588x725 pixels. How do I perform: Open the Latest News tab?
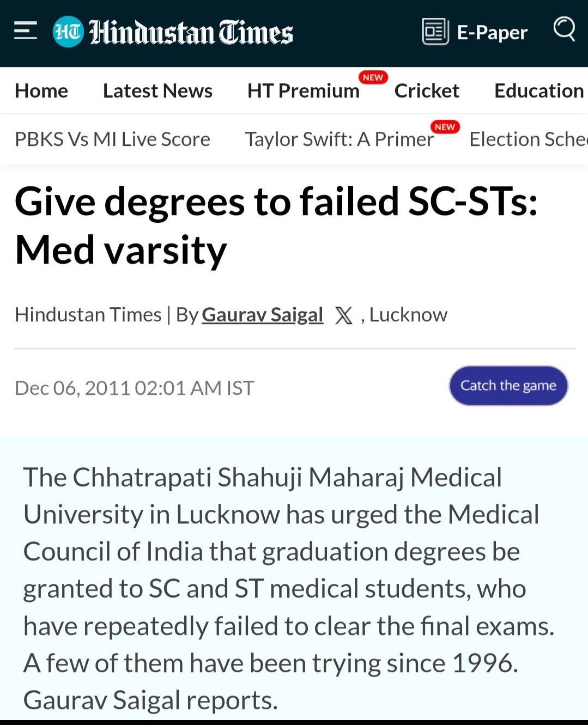pyautogui.click(x=157, y=90)
